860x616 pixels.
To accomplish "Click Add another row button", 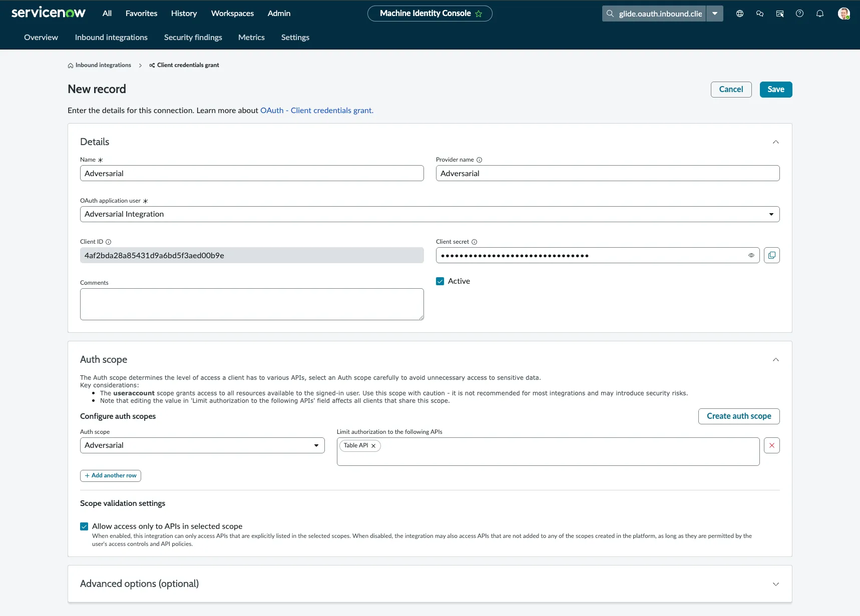I will [111, 476].
